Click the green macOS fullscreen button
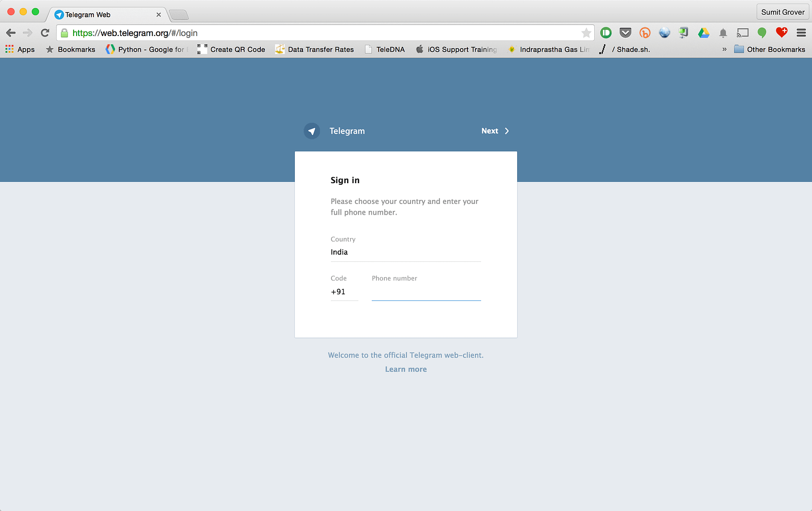812x511 pixels. tap(36, 12)
